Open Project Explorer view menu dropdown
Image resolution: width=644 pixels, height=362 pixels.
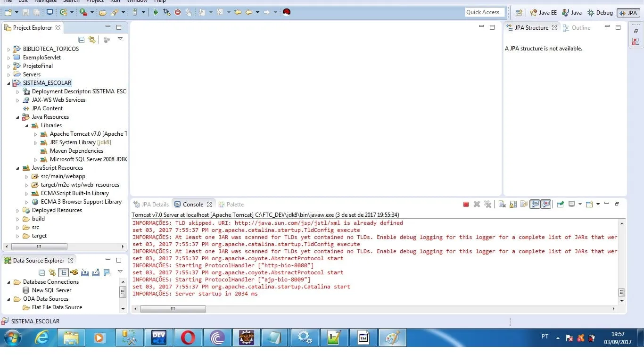click(120, 39)
